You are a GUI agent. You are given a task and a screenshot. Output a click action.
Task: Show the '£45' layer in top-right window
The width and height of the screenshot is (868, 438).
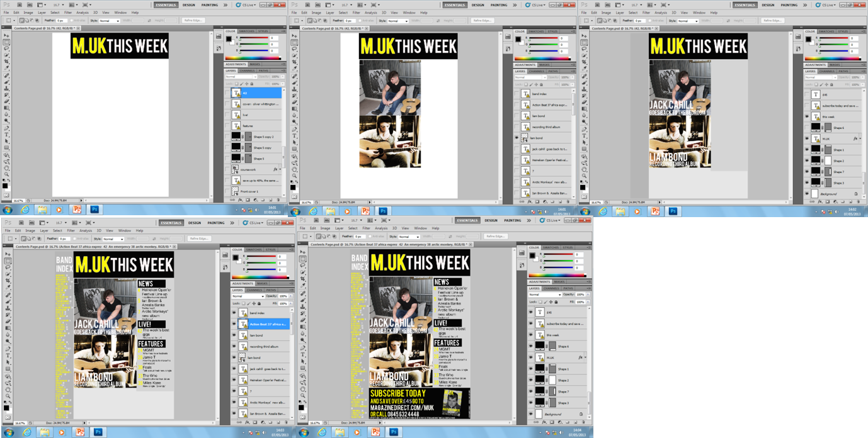click(807, 95)
